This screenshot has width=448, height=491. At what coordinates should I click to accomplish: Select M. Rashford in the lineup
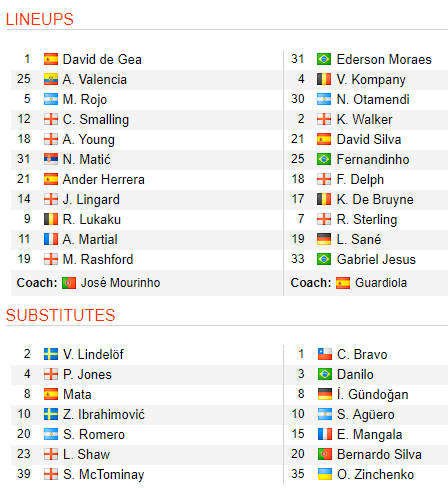point(98,259)
